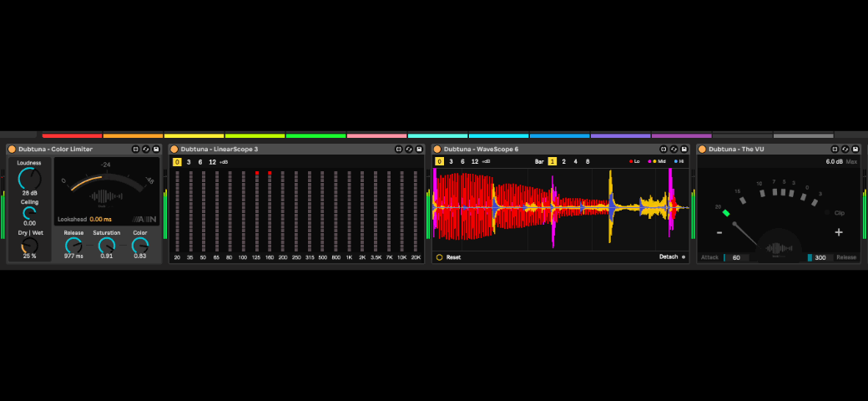This screenshot has width=868, height=401.
Task: Click WaveScope 6 hot-swap preset icon
Action: 674,149
